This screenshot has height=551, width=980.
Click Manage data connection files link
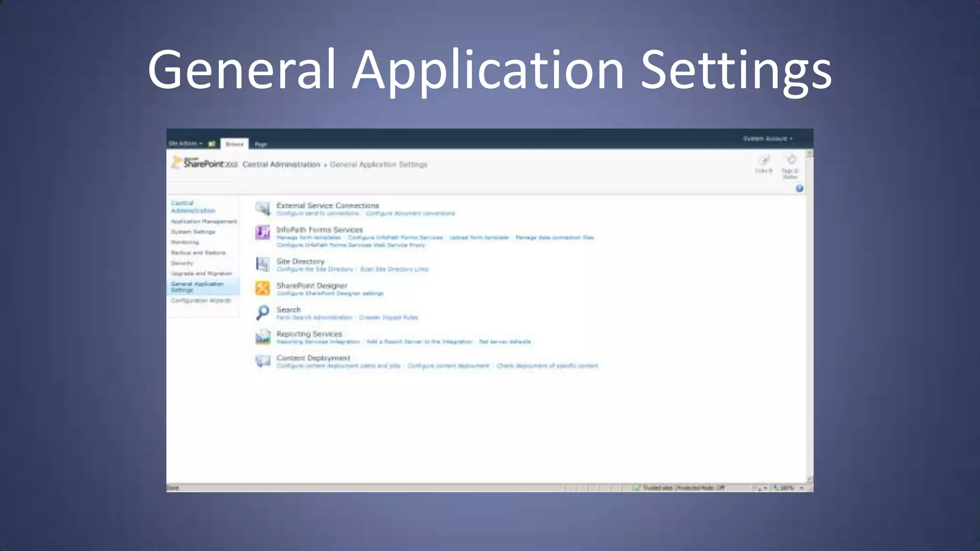pos(555,238)
